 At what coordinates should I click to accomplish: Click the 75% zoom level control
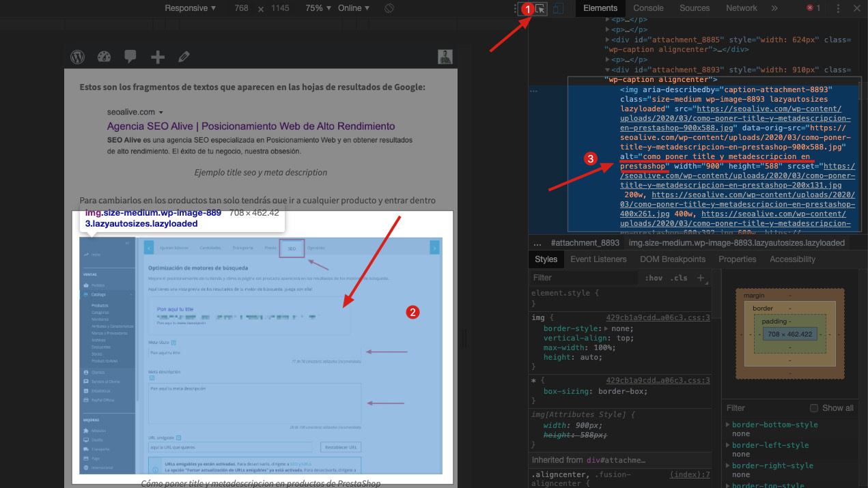[318, 8]
